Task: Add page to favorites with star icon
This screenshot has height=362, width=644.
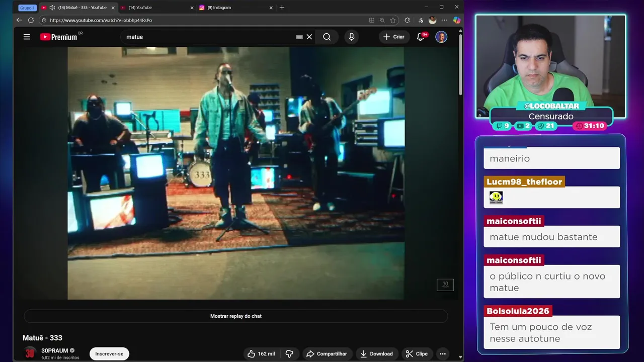Action: click(x=393, y=20)
